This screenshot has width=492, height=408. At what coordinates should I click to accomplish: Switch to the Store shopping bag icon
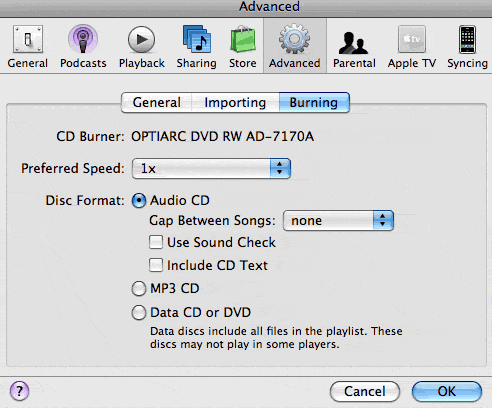click(243, 39)
